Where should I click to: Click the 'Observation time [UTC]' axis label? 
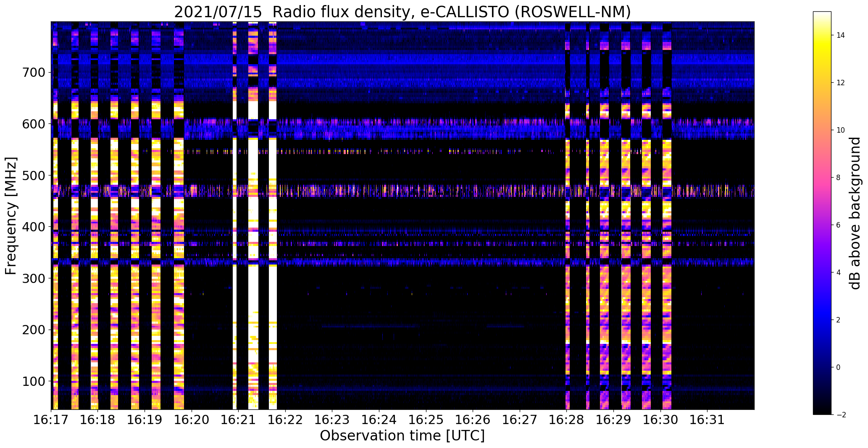(x=402, y=435)
